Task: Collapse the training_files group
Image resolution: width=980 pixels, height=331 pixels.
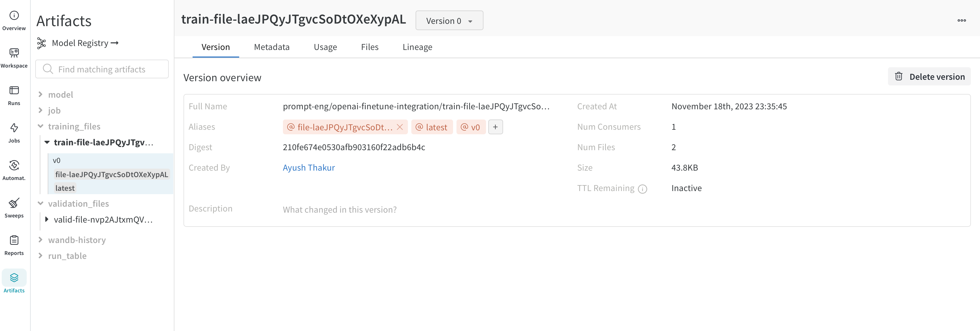Action: (40, 126)
